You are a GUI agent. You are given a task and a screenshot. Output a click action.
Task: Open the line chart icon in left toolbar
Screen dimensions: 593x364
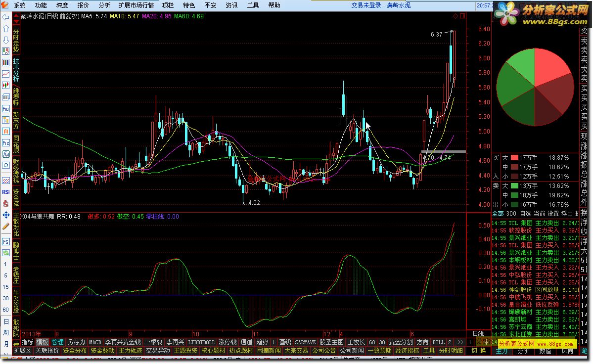pyautogui.click(x=5, y=74)
